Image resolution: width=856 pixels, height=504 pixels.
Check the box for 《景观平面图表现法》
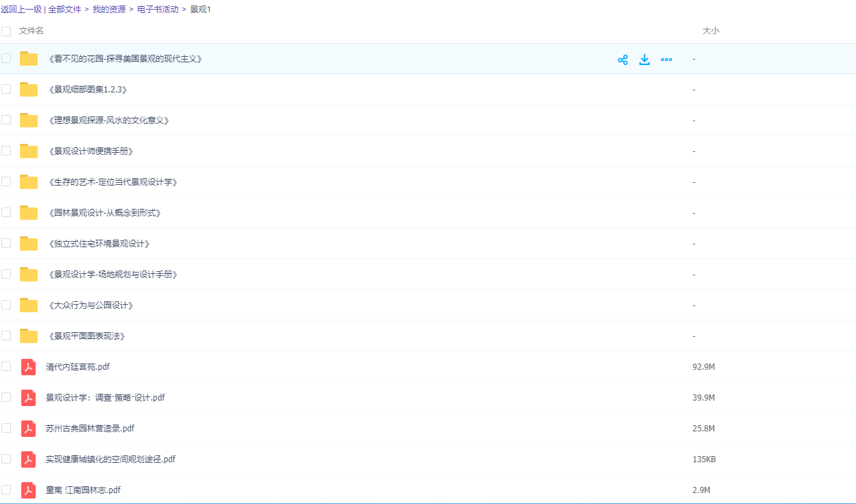6,336
